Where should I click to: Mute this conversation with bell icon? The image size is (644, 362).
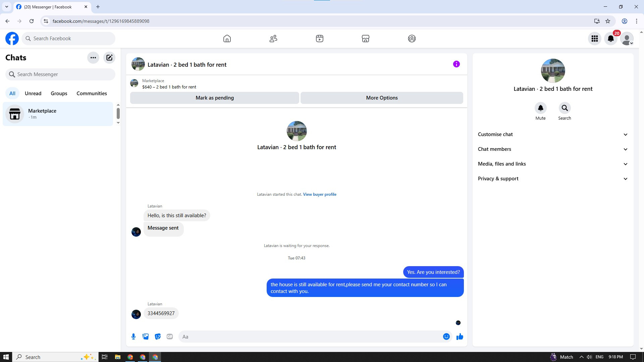pyautogui.click(x=540, y=108)
